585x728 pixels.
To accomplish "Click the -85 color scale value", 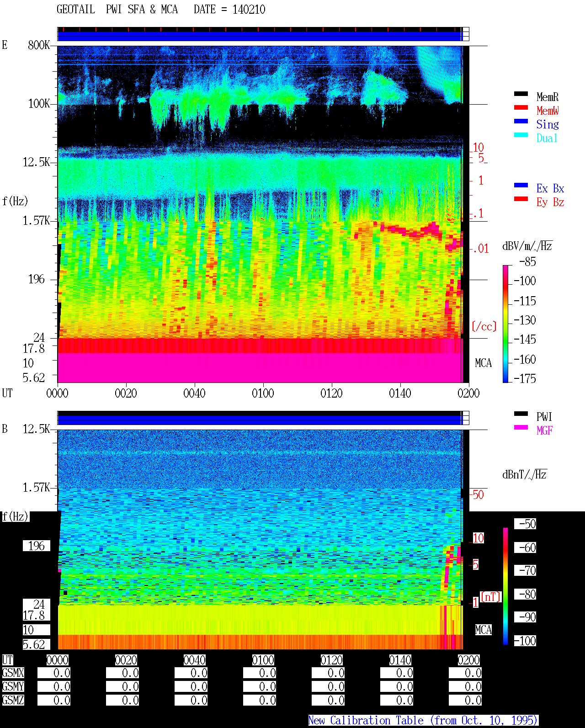I will click(x=527, y=262).
